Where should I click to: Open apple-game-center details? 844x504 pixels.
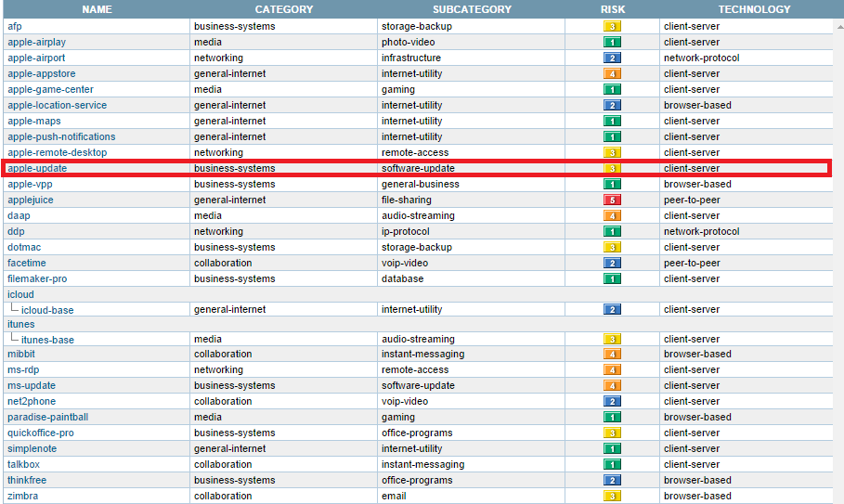[x=50, y=89]
